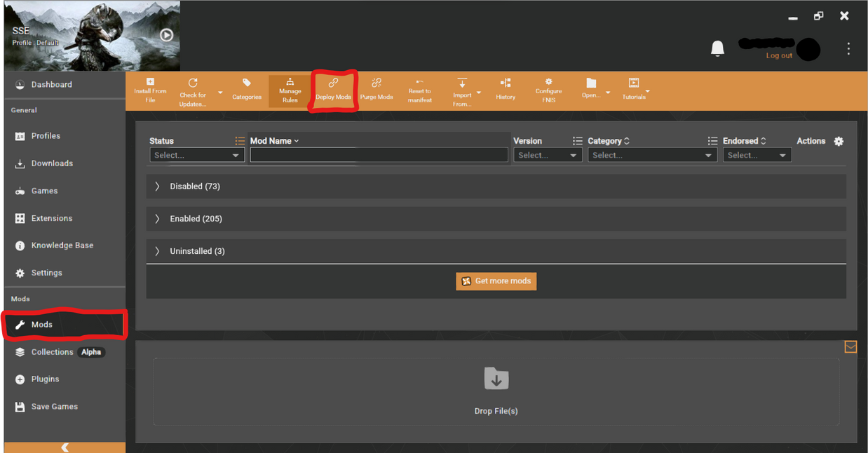The width and height of the screenshot is (868, 453).
Task: Open Manage Rules in toolbar
Action: [290, 91]
